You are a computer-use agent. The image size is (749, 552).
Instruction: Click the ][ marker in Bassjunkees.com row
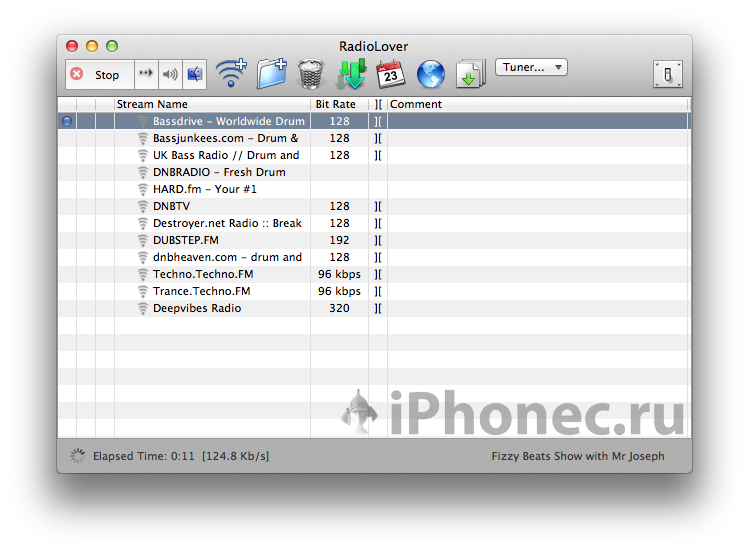coord(378,138)
